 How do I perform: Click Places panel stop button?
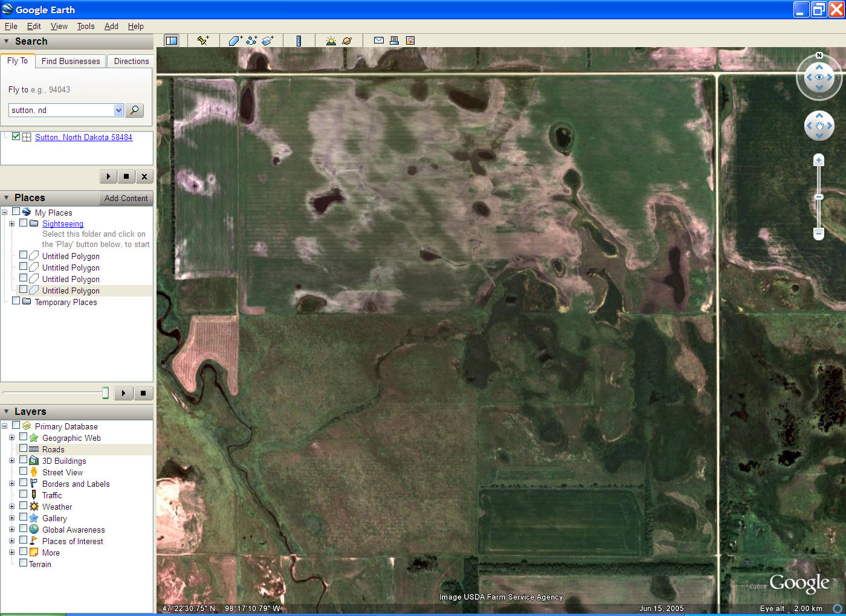(x=143, y=393)
